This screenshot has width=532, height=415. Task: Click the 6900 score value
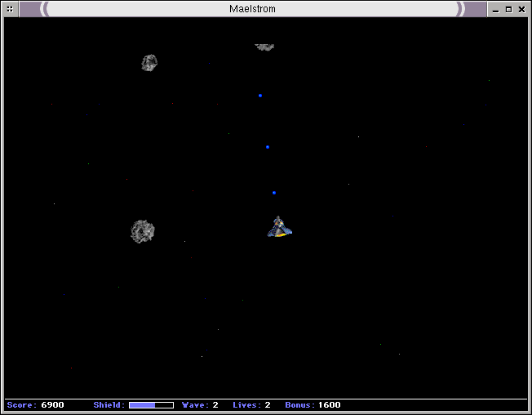coord(52,405)
